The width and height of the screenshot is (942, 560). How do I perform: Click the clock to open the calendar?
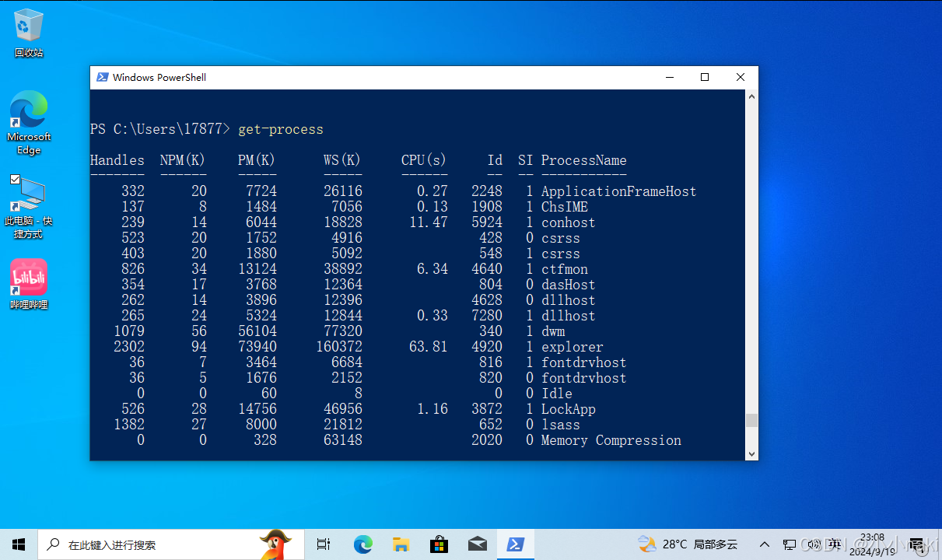(873, 544)
